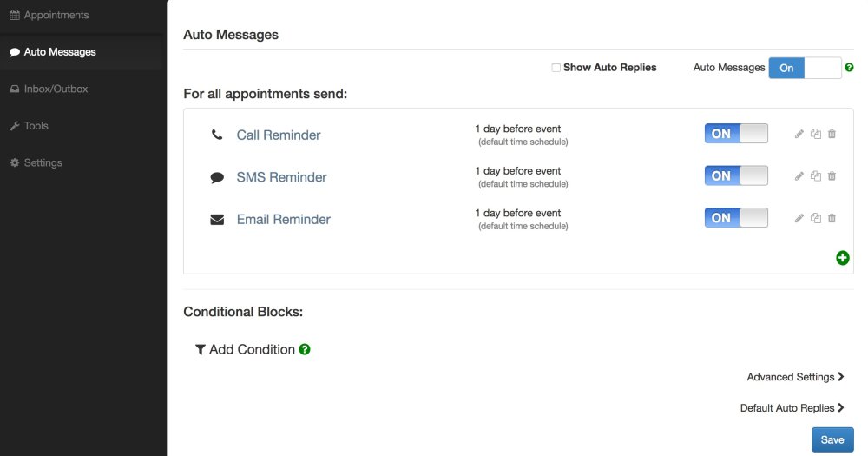The height and width of the screenshot is (456, 868).
Task: Click help icon beside Add Condition
Action: 305,350
